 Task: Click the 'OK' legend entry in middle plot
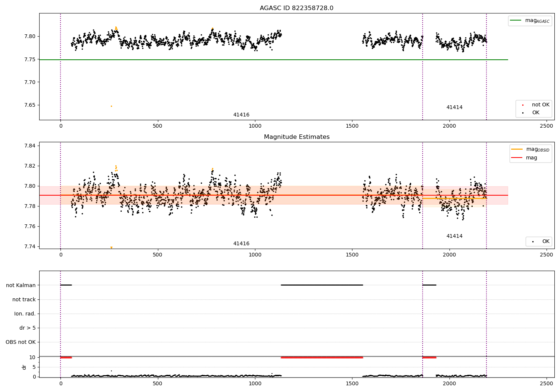(539, 242)
